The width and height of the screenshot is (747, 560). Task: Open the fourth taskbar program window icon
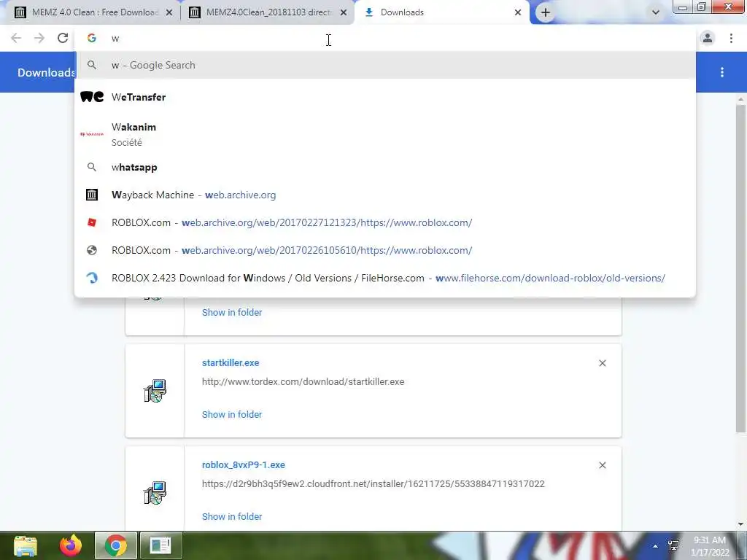pyautogui.click(x=160, y=545)
